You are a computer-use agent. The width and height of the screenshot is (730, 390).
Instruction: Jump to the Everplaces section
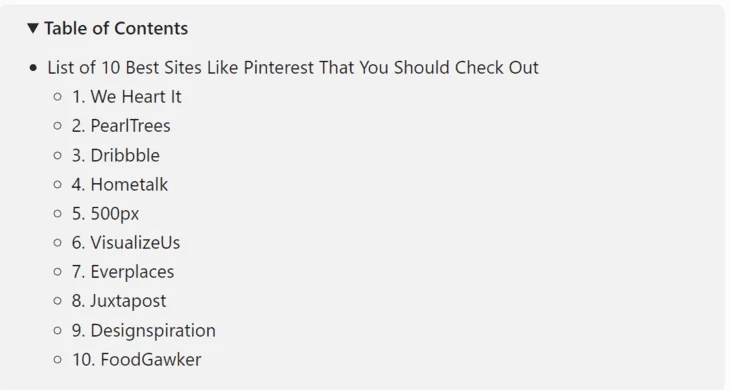pos(123,272)
